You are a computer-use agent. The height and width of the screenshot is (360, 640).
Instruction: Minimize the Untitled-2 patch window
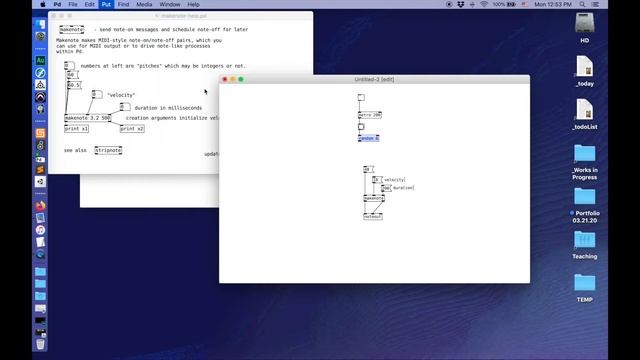pos(233,79)
